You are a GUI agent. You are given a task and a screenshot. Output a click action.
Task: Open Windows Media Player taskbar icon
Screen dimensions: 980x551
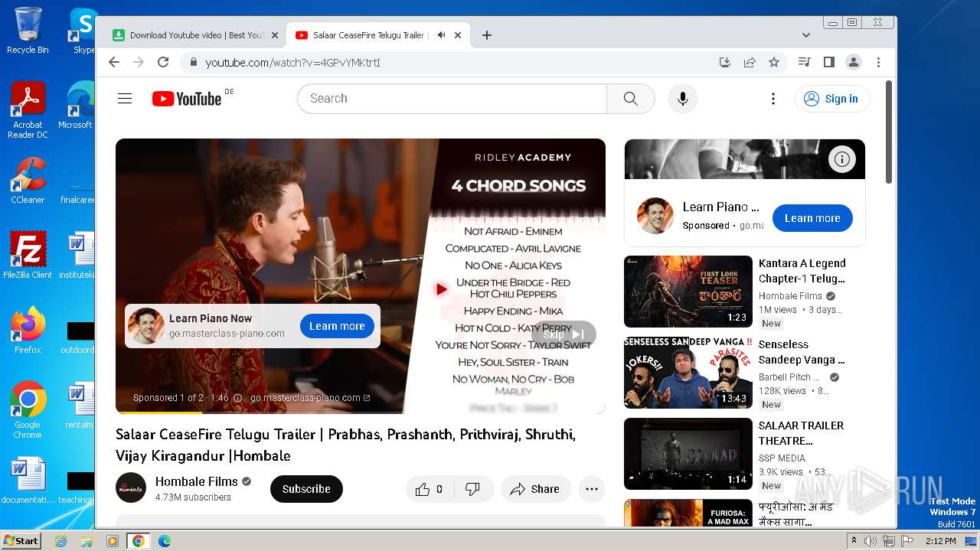click(x=113, y=541)
